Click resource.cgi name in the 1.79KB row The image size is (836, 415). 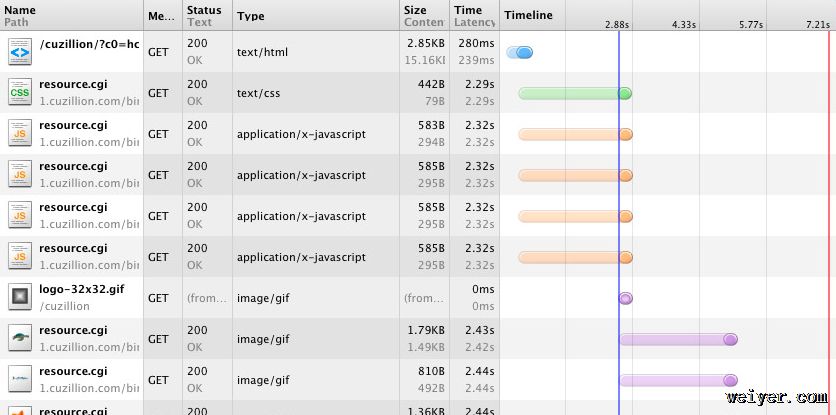tap(73, 330)
